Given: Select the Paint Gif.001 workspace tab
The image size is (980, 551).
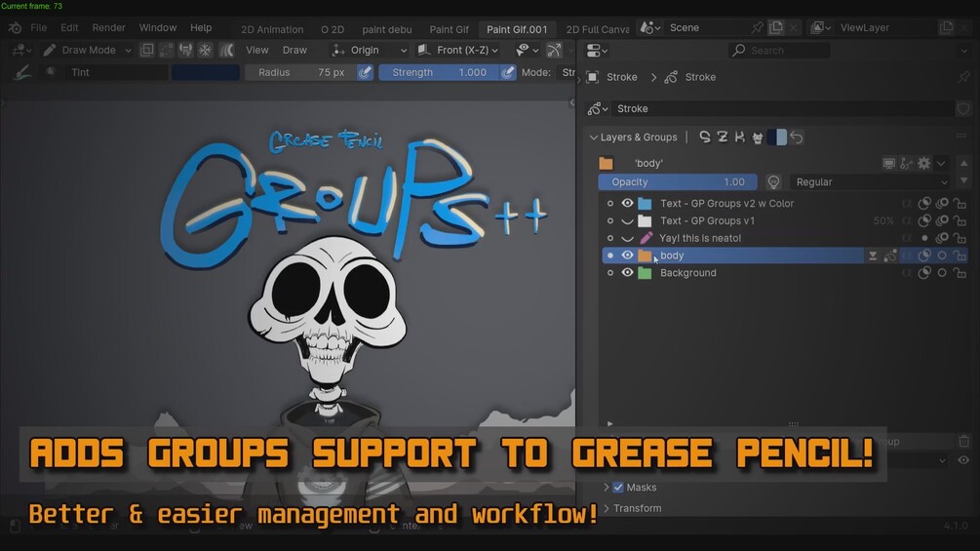Looking at the screenshot, I should tap(517, 29).
